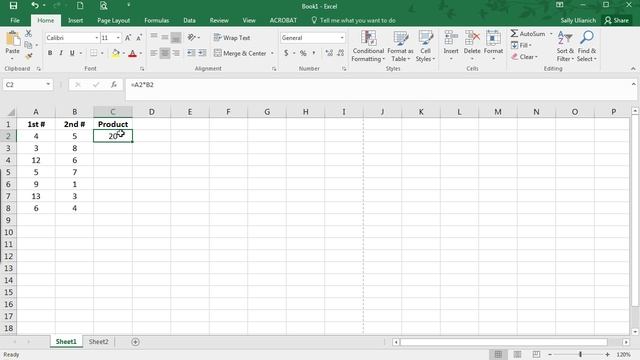Screen dimensions: 640x360
Task: Increase font size with larger A
Action: click(128, 38)
